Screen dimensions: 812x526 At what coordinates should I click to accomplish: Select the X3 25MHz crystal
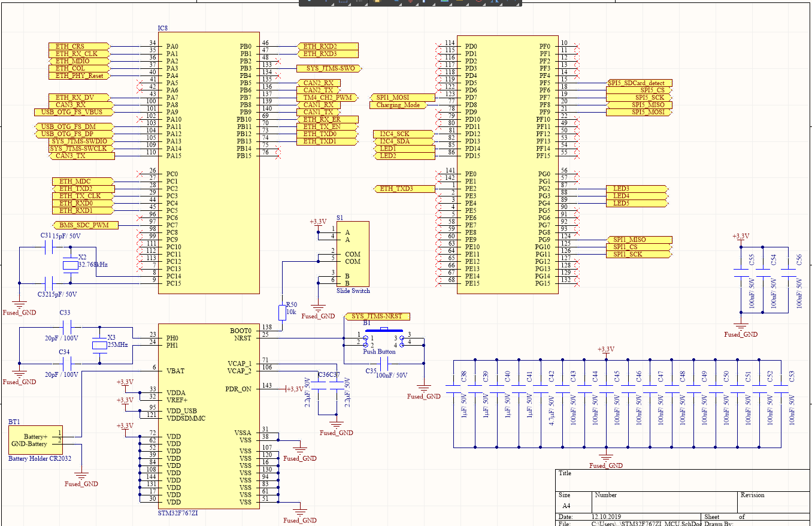pyautogui.click(x=99, y=344)
